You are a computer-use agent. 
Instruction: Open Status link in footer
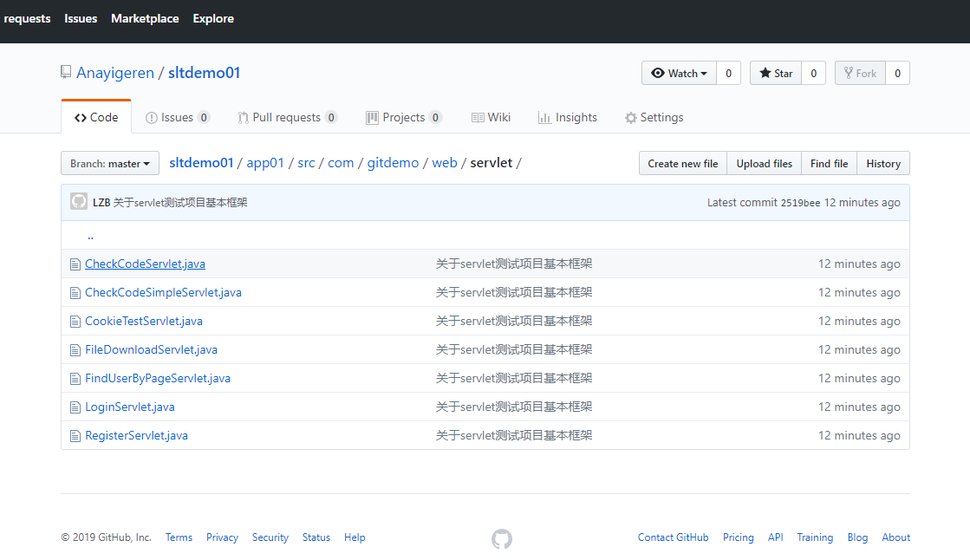click(316, 537)
